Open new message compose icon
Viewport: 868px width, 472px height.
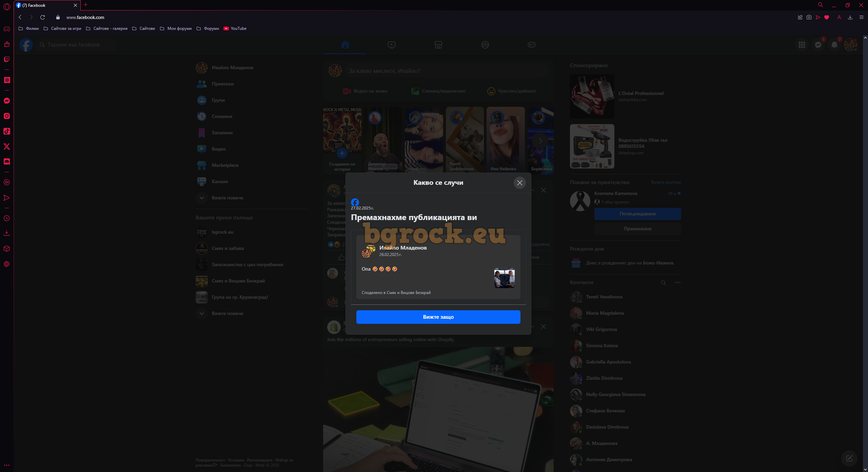(x=849, y=458)
